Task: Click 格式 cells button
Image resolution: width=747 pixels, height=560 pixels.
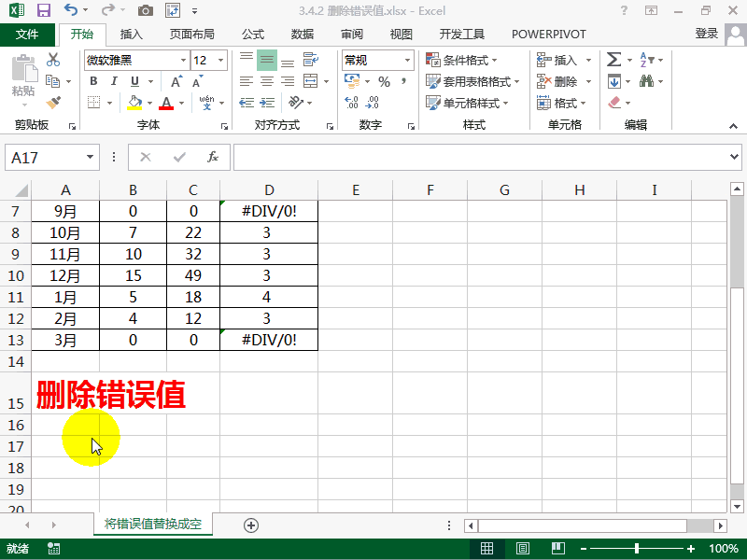Action: pos(561,103)
